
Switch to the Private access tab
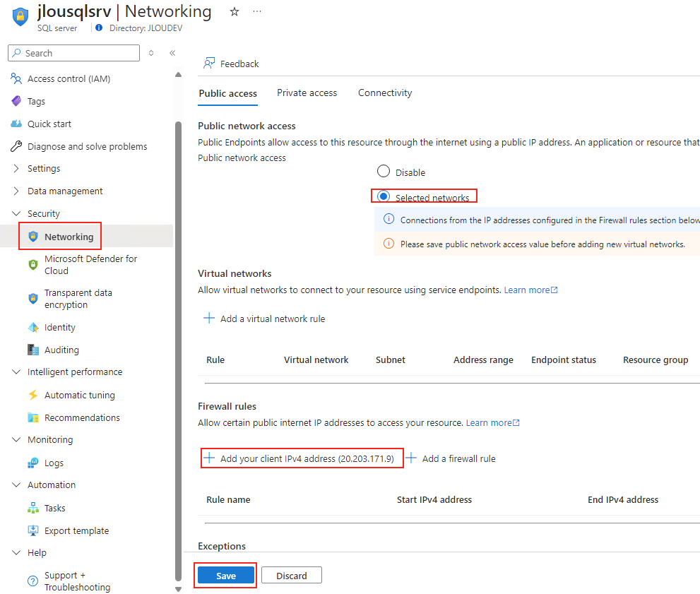pyautogui.click(x=307, y=93)
